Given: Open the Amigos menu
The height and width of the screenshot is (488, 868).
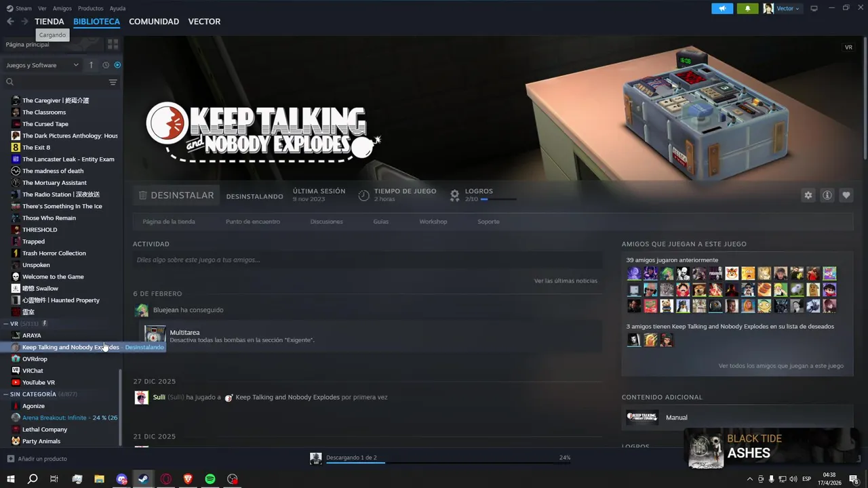Looking at the screenshot, I should tap(62, 8).
